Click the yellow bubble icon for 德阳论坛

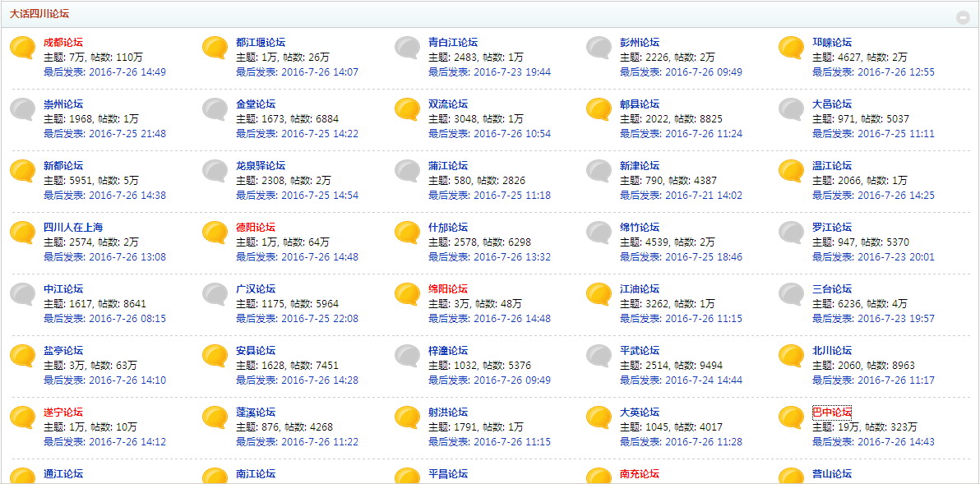click(215, 233)
